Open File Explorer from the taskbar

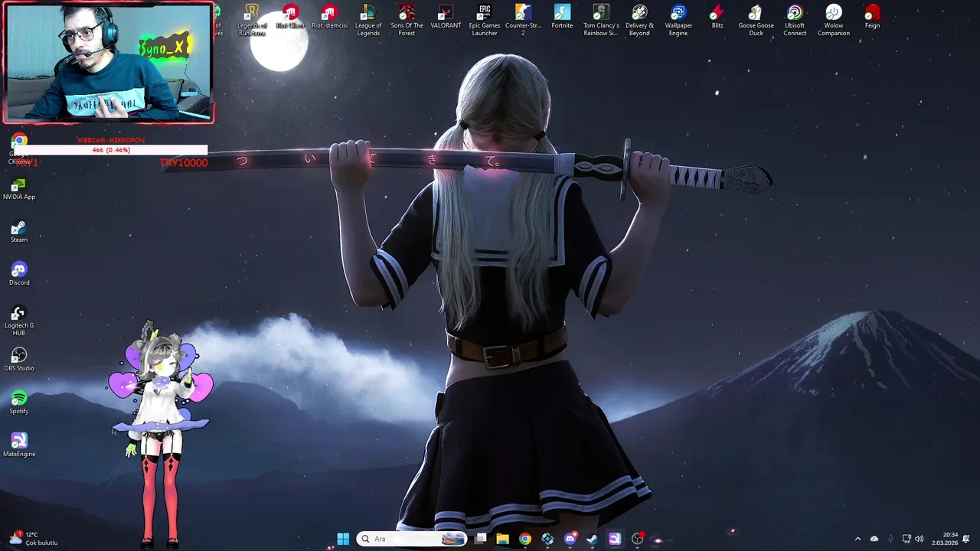502,539
